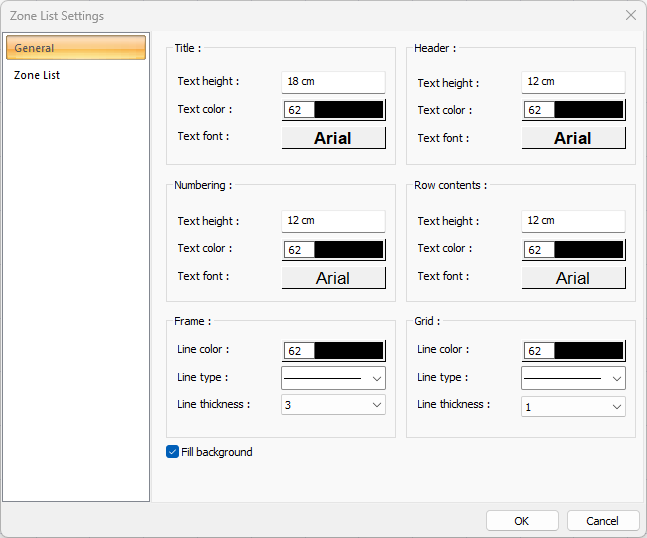Toggle the Fill background checkbox

[x=173, y=452]
